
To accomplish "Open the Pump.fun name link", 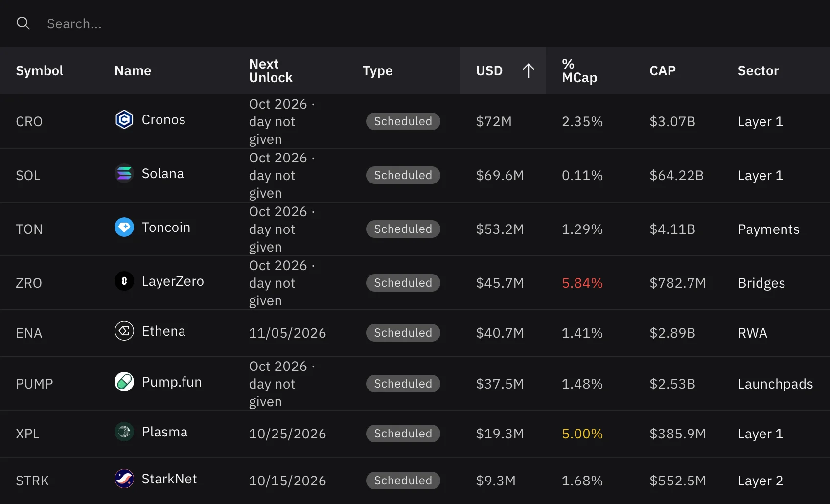I will pos(172,382).
